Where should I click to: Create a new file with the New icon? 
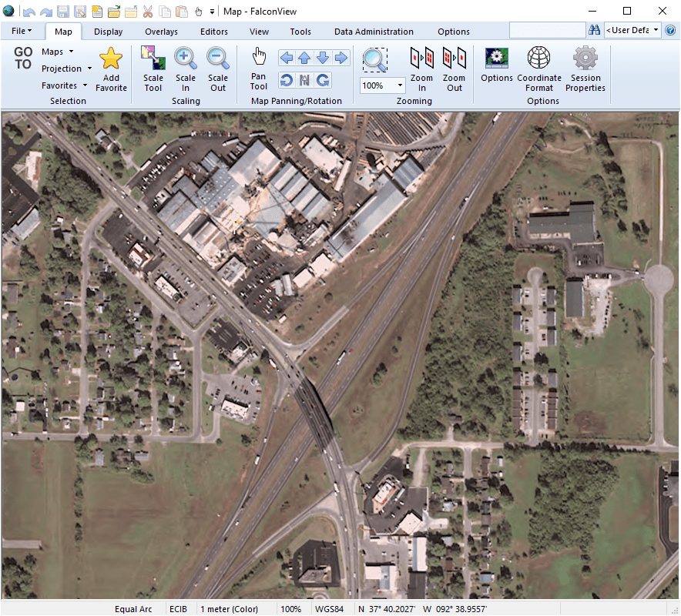(x=97, y=12)
